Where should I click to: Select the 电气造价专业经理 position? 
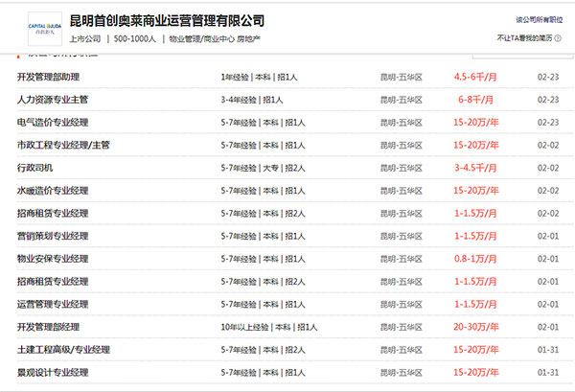pos(53,123)
